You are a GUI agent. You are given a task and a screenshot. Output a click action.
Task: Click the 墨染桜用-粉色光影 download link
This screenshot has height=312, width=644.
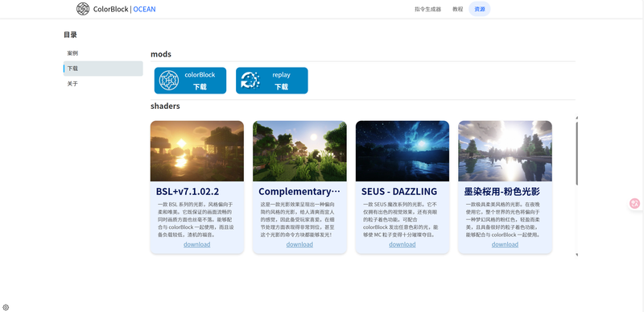pos(505,244)
